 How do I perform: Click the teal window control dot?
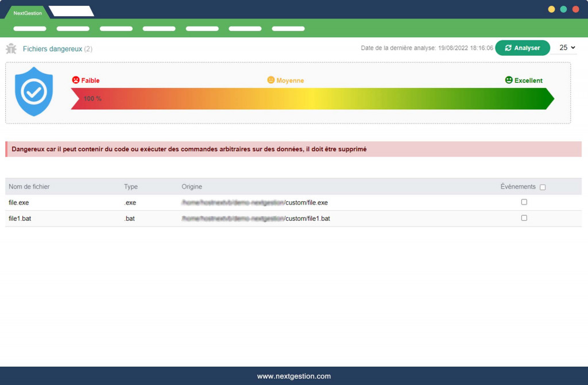coord(563,9)
